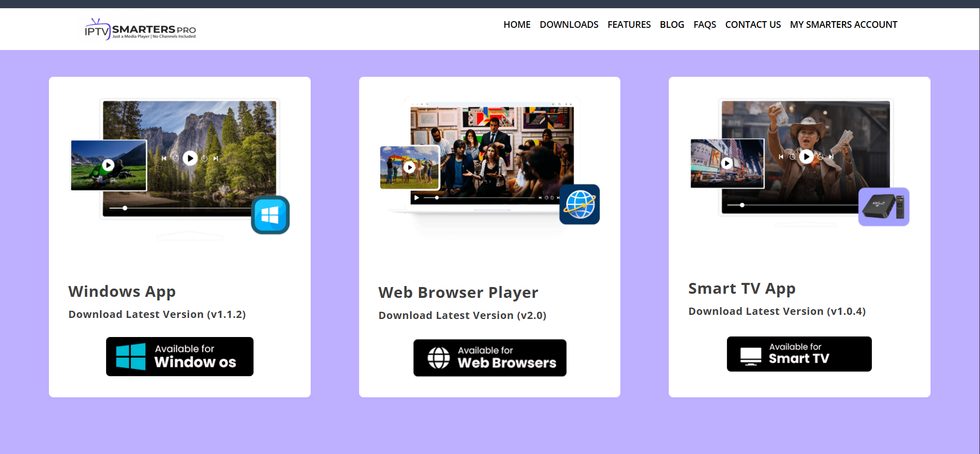This screenshot has width=980, height=454.
Task: Open the CONTACT US page
Action: point(753,25)
